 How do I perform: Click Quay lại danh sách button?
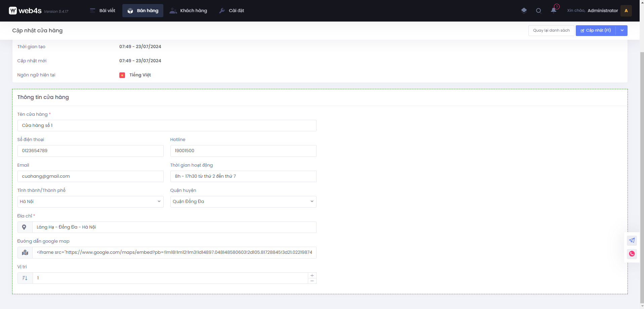[551, 31]
